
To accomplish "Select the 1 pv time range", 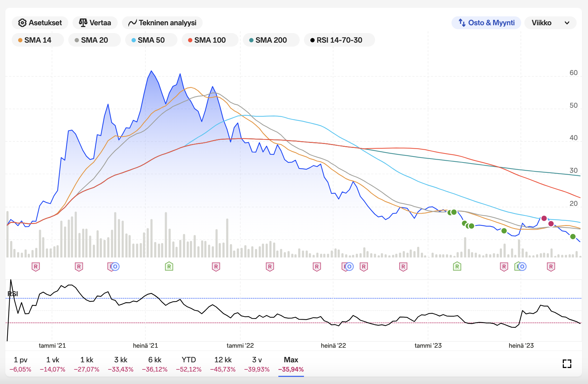I will click(x=20, y=364).
